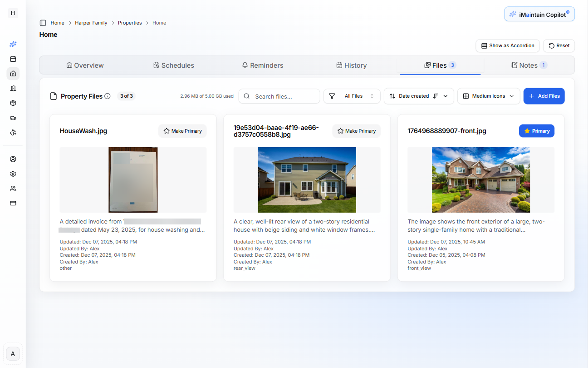This screenshot has height=368, width=588.
Task: Click the filter funnel icon
Action: (332, 96)
